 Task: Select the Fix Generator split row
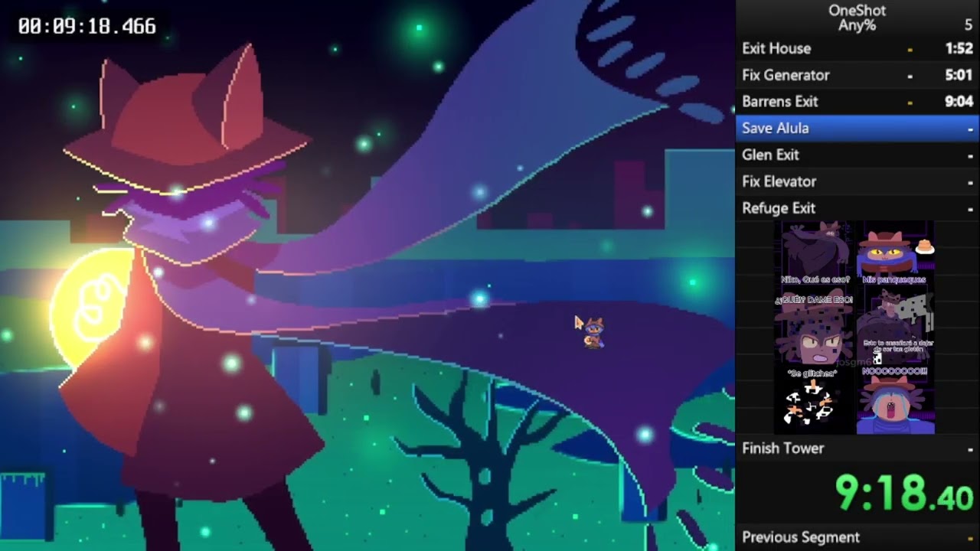[x=857, y=75]
